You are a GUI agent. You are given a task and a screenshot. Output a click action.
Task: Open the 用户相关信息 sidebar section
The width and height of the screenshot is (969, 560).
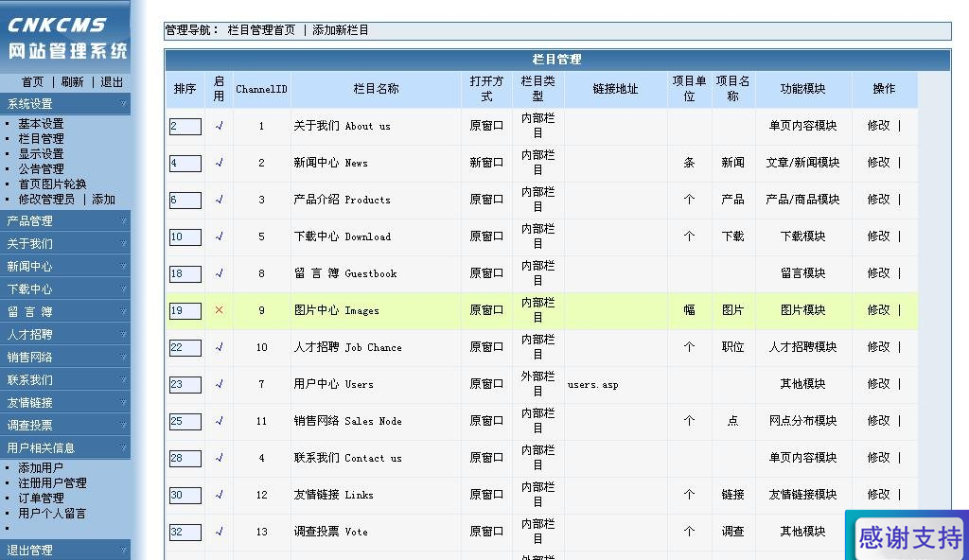tap(65, 448)
